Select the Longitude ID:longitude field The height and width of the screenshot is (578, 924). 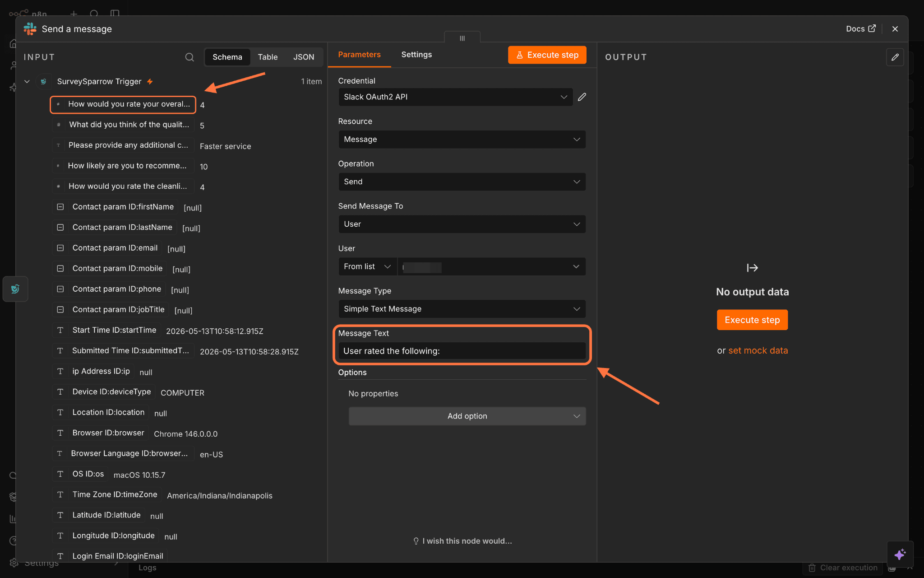tap(106, 536)
